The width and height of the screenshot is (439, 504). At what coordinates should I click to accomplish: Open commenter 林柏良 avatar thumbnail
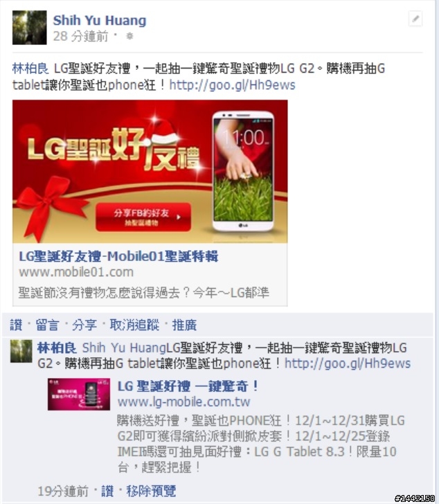coord(21,352)
